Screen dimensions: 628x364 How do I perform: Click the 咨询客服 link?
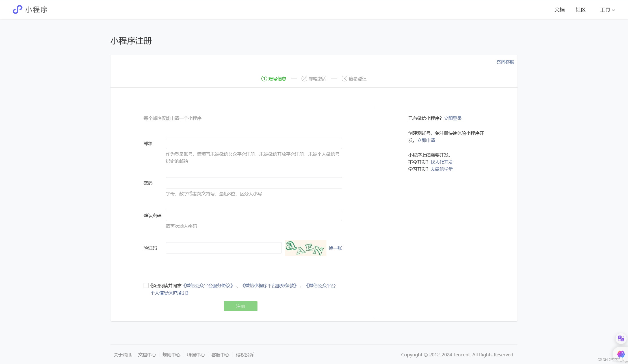[505, 62]
